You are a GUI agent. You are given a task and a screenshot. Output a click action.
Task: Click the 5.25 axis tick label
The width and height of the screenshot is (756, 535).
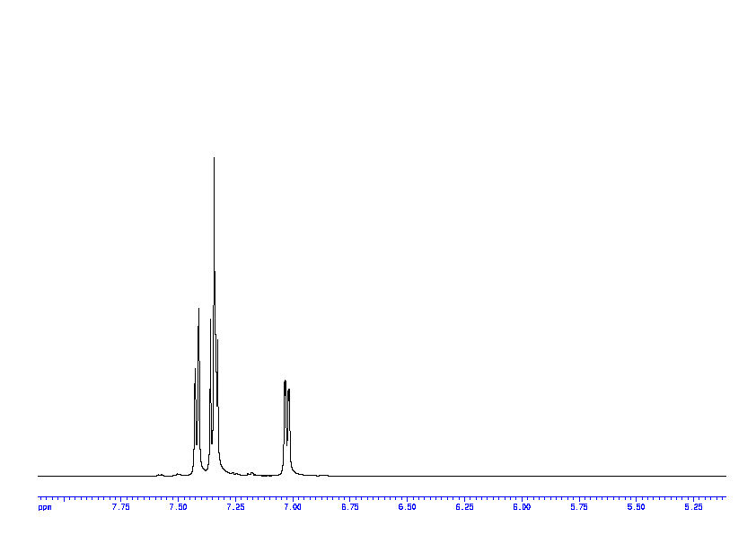693,507
